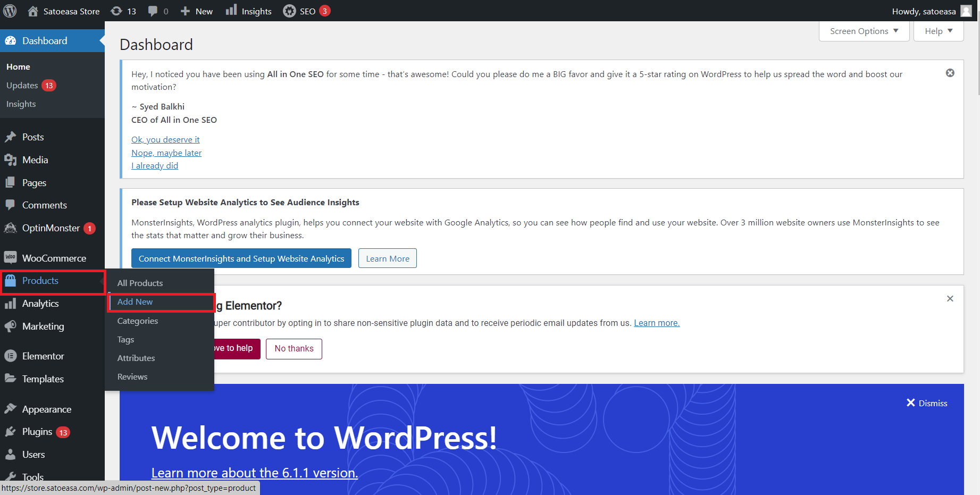This screenshot has width=980, height=495.
Task: Click Connect MonsterInsights and Setup Website Analytics
Action: (x=241, y=258)
